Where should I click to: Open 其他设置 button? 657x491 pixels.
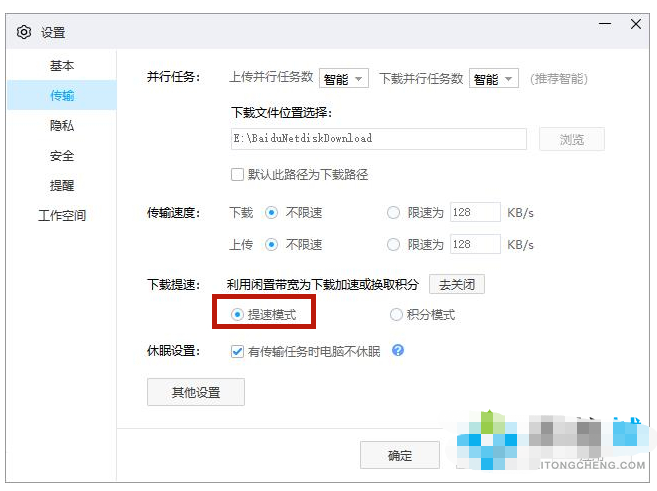pyautogui.click(x=195, y=392)
